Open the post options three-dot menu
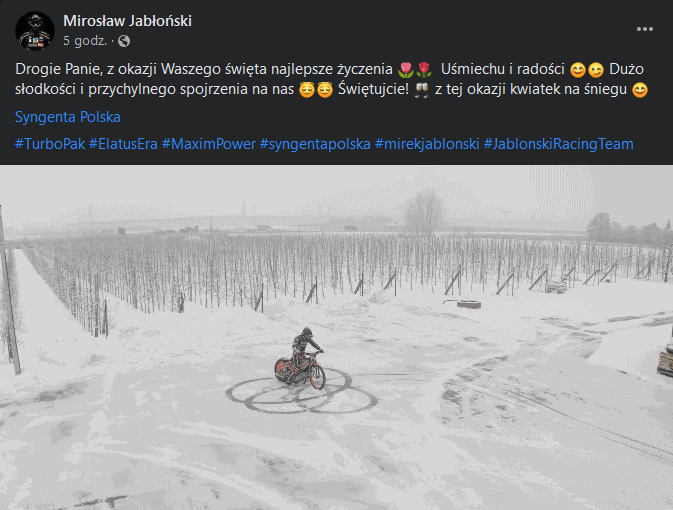 (645, 29)
